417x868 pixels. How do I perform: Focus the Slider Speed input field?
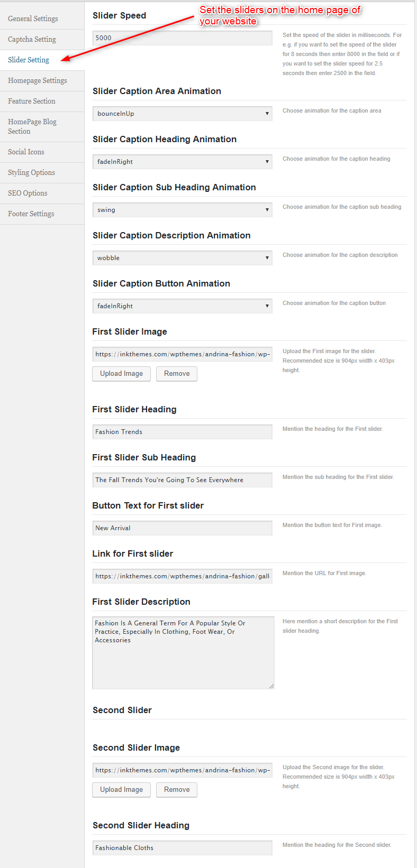pos(183,38)
